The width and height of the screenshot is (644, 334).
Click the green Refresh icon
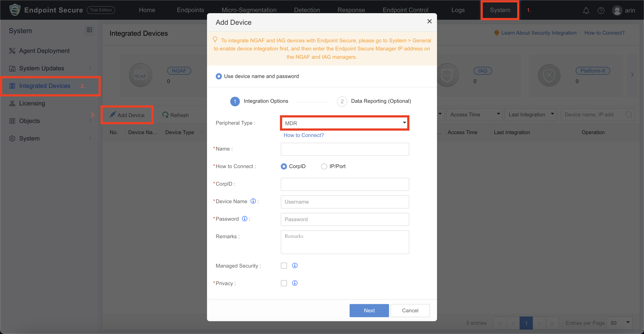165,115
